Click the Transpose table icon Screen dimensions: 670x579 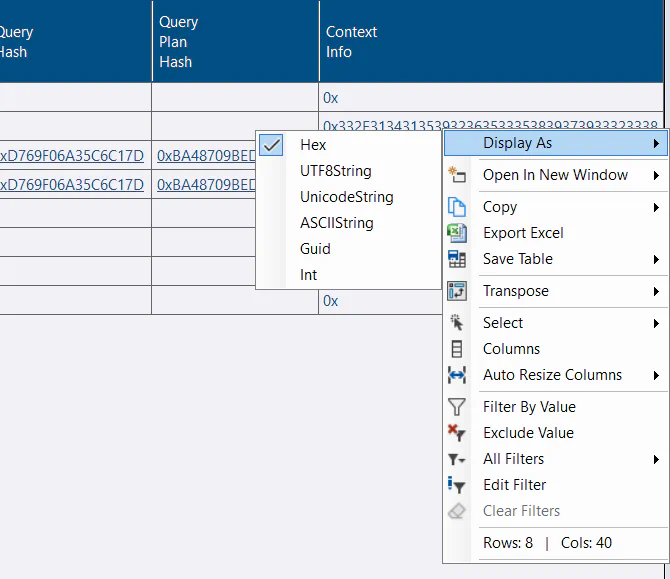pyautogui.click(x=456, y=291)
